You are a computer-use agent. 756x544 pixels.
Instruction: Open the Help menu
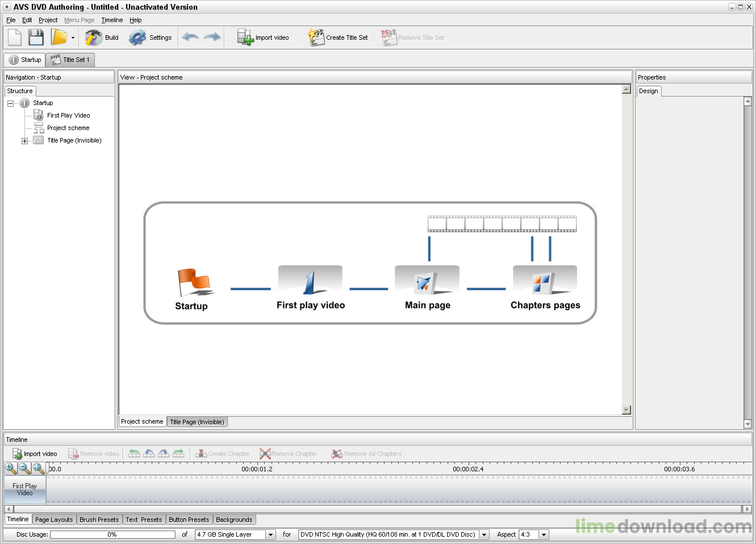[x=135, y=20]
